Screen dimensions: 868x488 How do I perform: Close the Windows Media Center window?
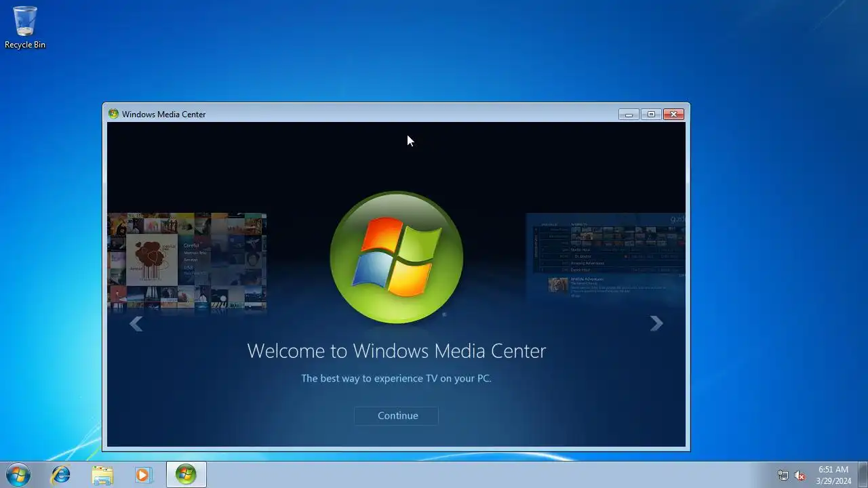(x=673, y=115)
